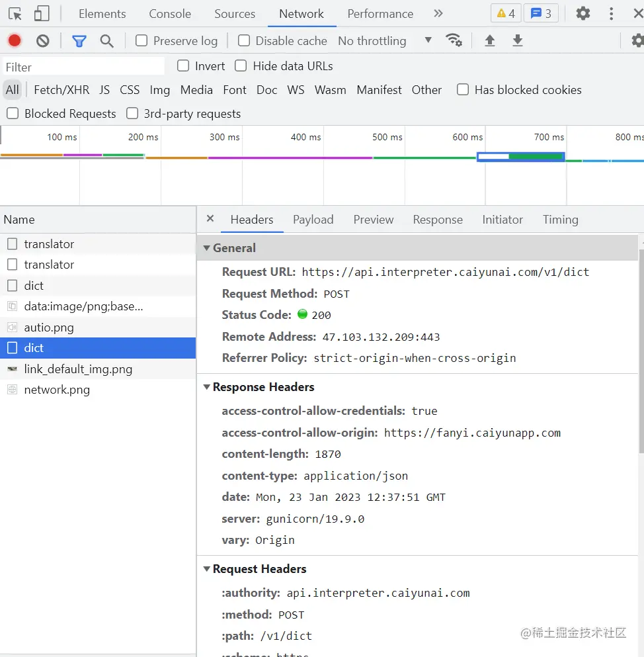
Task: Open network panel settings gear
Action: (x=638, y=40)
